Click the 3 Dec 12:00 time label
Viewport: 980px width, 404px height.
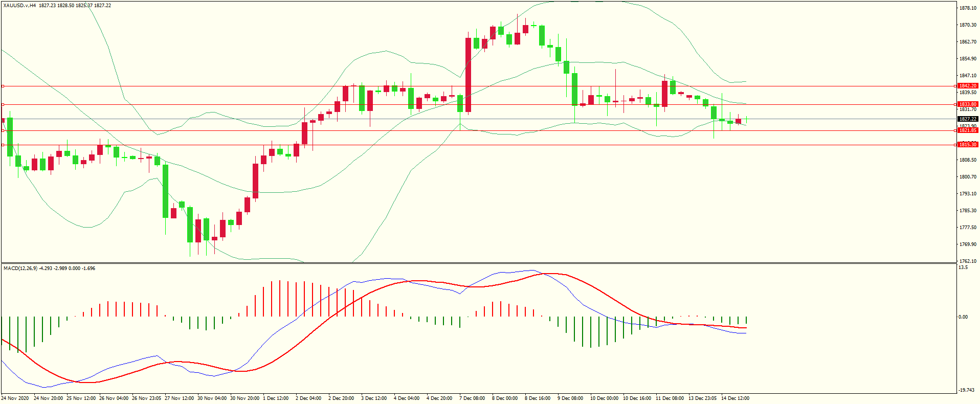coord(374,398)
